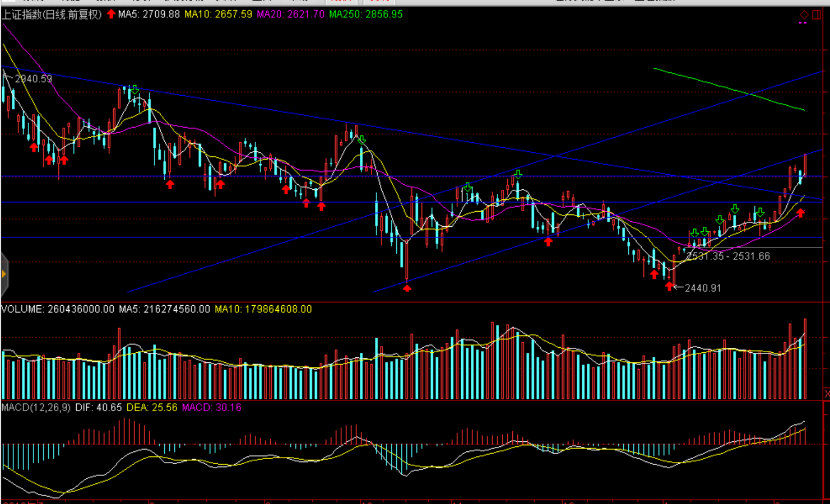Click the red X icon at volume panel edge
Viewport: 830px width, 504px height.
pos(827,394)
